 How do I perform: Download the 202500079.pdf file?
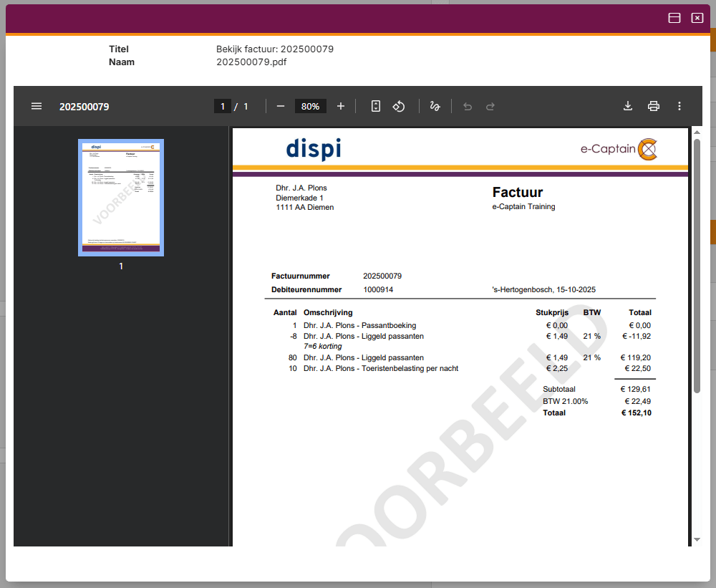pyautogui.click(x=628, y=105)
